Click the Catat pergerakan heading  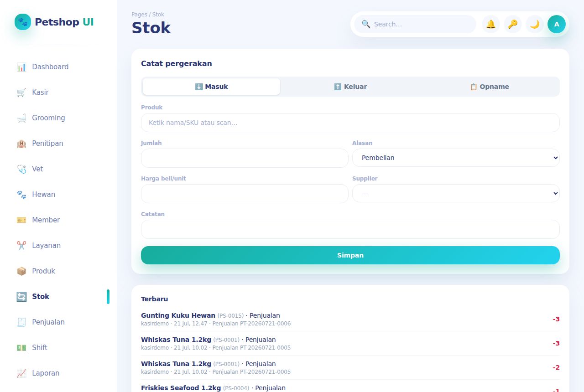[177, 64]
